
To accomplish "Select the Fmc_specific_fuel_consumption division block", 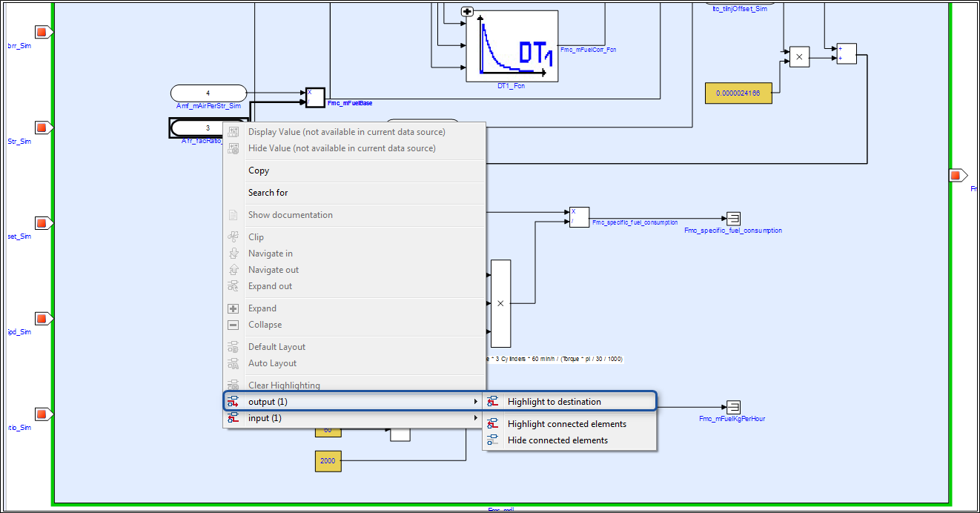I will 579,216.
